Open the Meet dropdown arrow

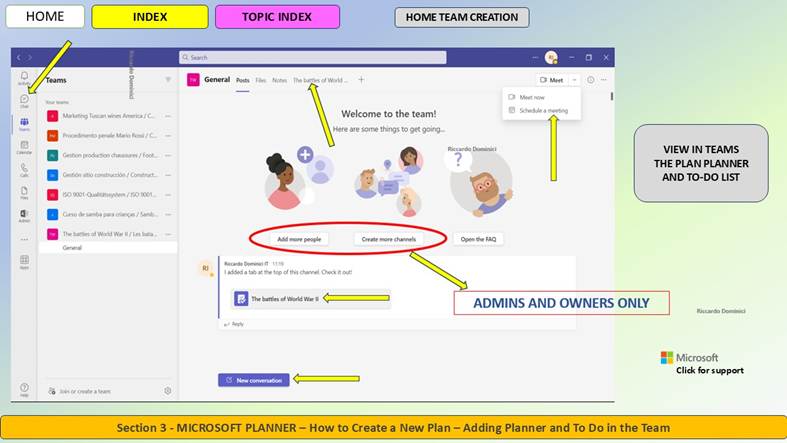pyautogui.click(x=574, y=80)
